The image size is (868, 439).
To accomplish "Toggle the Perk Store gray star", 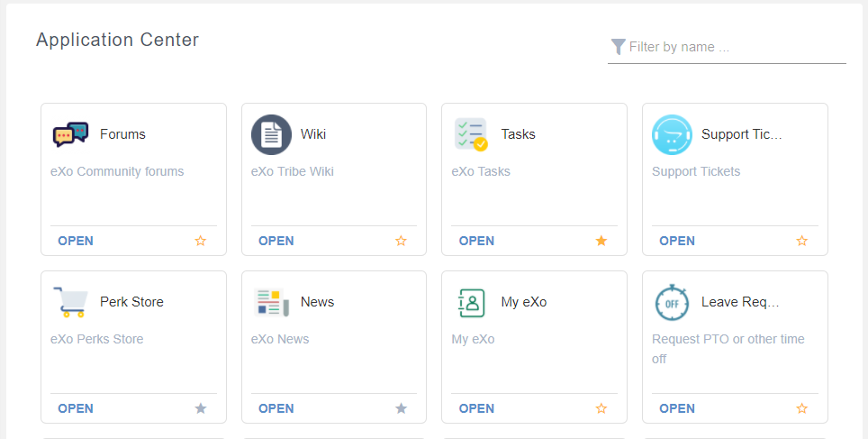I will point(201,408).
